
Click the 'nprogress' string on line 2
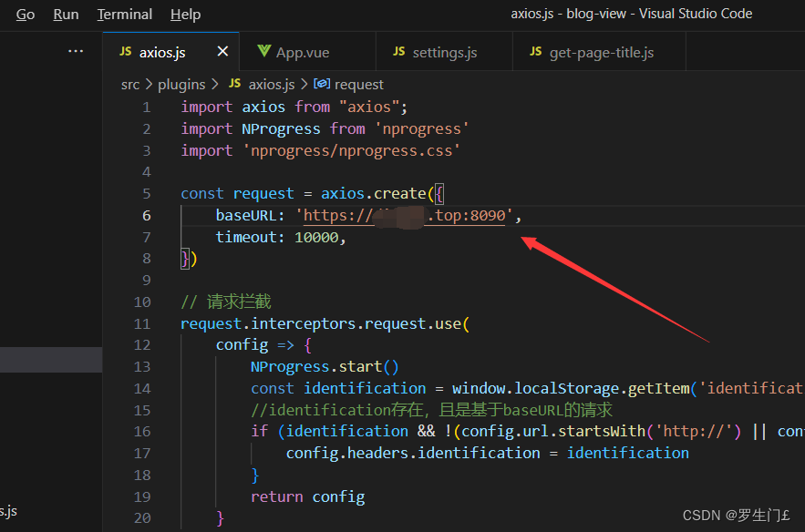(421, 129)
